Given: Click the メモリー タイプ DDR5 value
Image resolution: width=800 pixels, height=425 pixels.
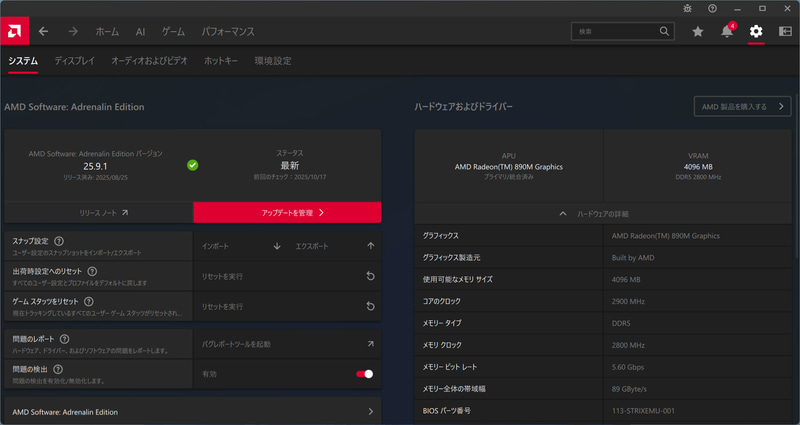Looking at the screenshot, I should 621,323.
